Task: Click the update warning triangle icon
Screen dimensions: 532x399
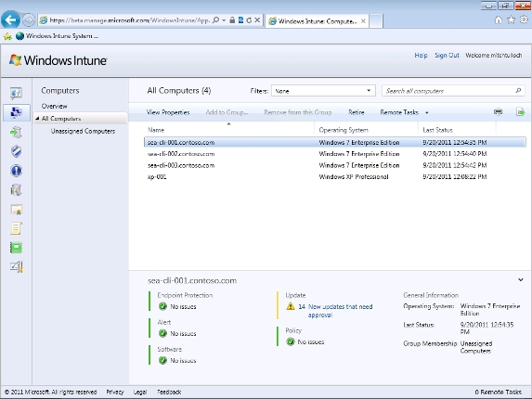Action: [x=291, y=306]
